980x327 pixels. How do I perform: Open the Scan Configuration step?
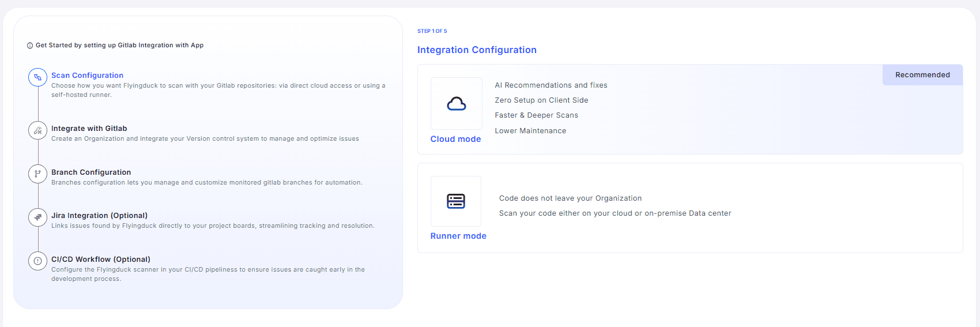(87, 76)
